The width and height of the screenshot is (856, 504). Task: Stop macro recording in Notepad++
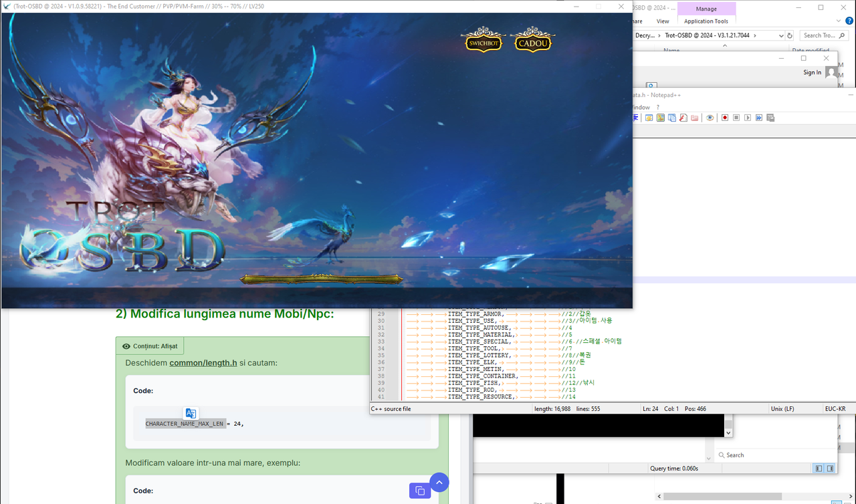tap(736, 118)
